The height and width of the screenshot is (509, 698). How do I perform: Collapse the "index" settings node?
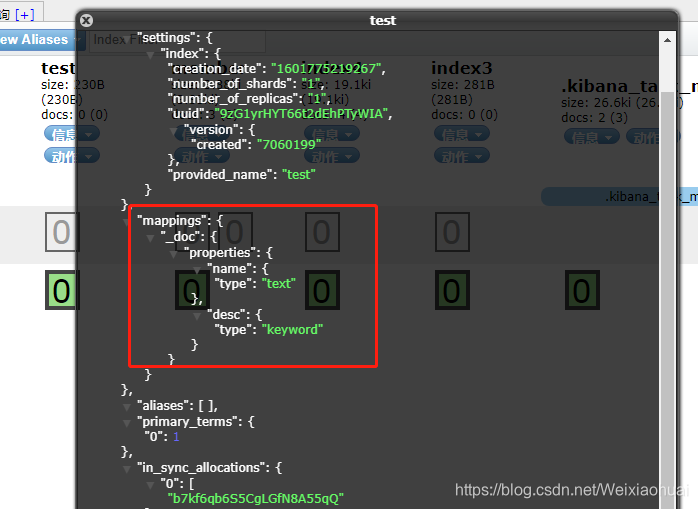pyautogui.click(x=150, y=55)
